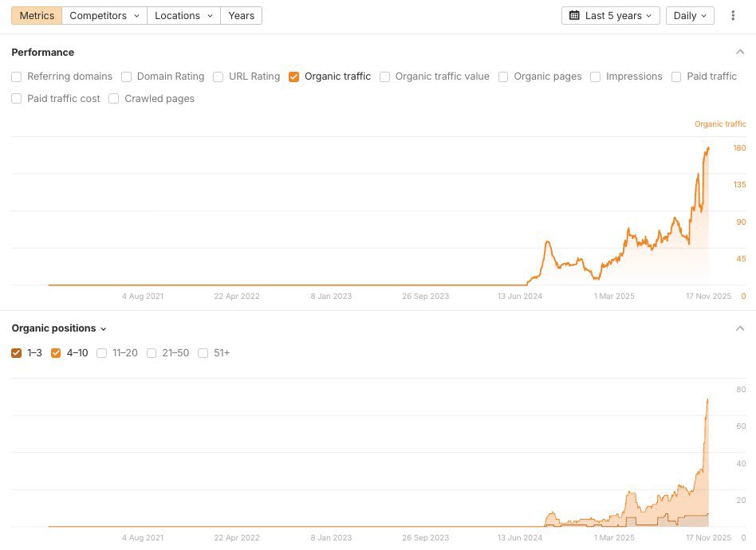This screenshot has width=756, height=550.
Task: Enable the Crawled pages checkbox
Action: (x=114, y=99)
